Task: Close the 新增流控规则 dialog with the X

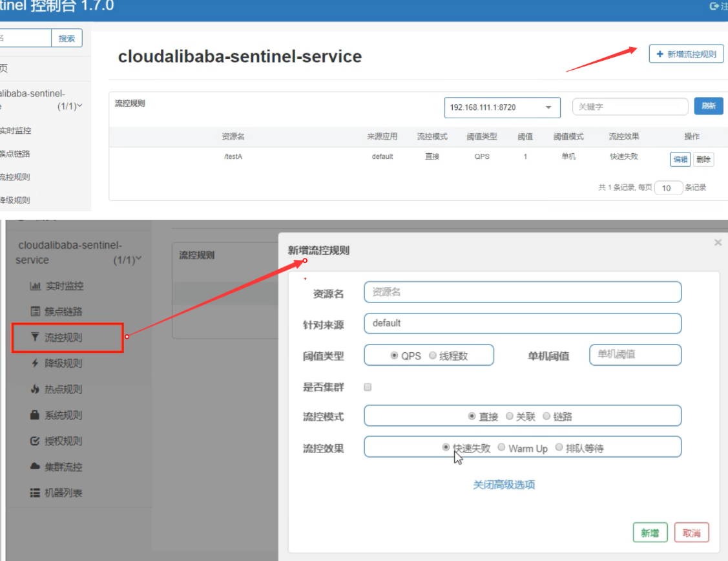Action: [718, 242]
